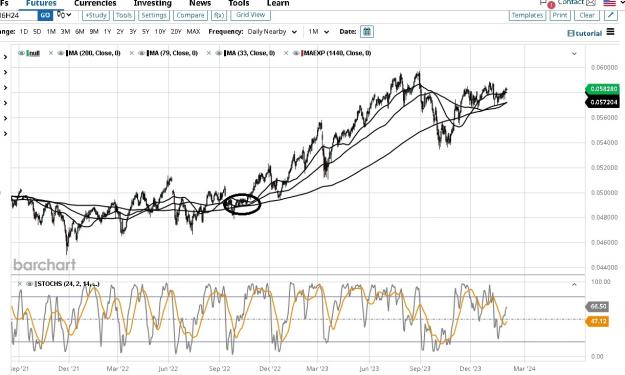Select the MAX range

[x=193, y=31]
